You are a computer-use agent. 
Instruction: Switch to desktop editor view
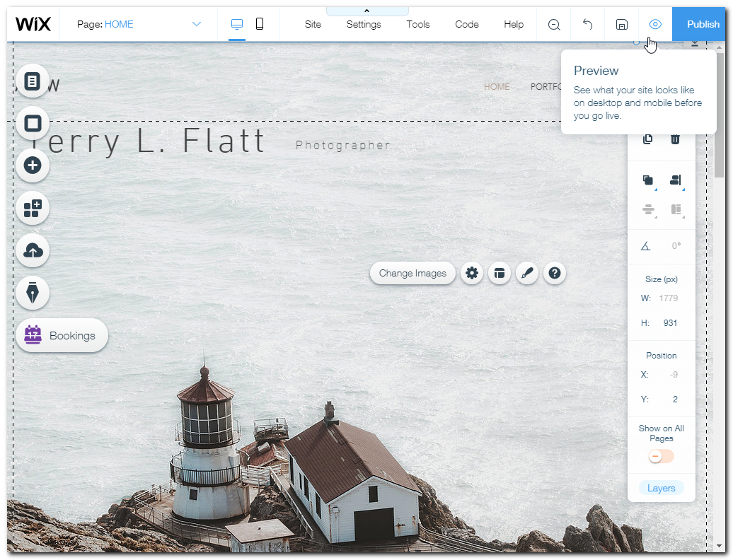237,24
